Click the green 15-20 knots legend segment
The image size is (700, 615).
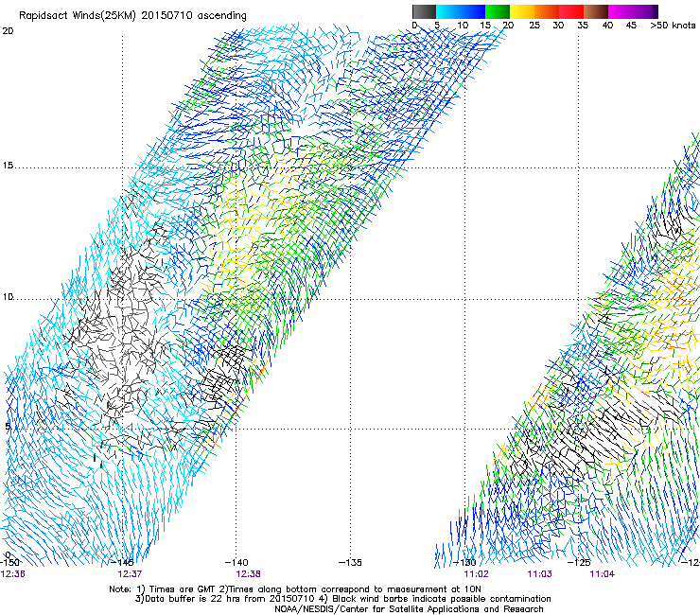[x=498, y=11]
